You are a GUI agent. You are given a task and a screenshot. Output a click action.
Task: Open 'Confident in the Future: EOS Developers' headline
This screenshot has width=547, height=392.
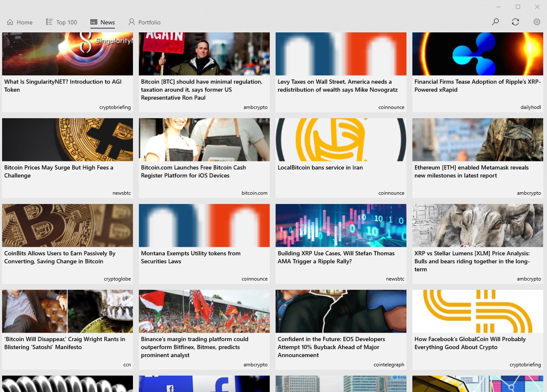coord(332,347)
